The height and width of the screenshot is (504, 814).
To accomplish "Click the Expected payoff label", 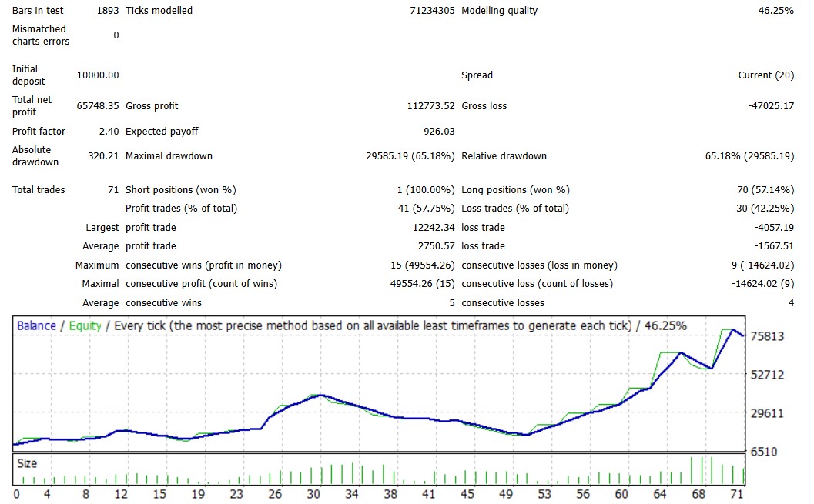I will pyautogui.click(x=162, y=131).
